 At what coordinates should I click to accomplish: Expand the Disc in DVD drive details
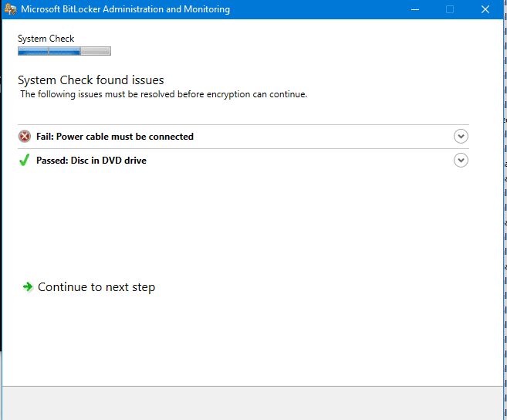coord(461,160)
